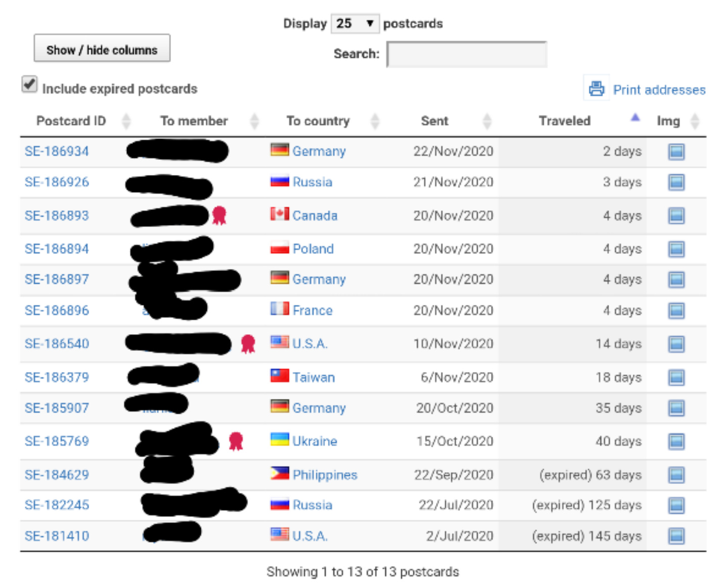Viewport: 728px width, 586px height.
Task: Open image icon for Taiwan postcard row
Action: point(676,378)
